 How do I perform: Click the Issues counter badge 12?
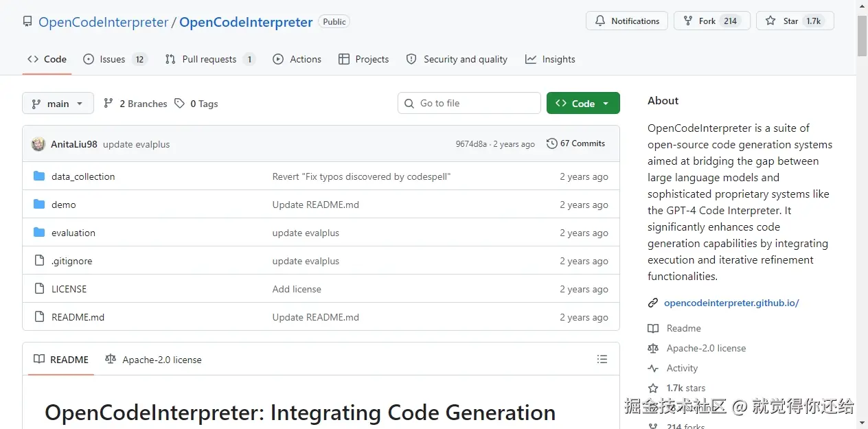pos(139,59)
